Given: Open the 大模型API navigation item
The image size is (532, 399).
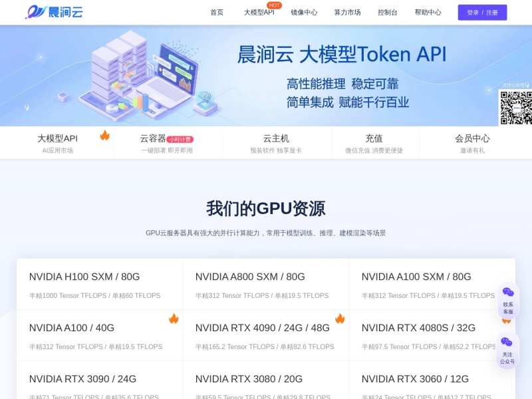Looking at the screenshot, I should point(259,13).
